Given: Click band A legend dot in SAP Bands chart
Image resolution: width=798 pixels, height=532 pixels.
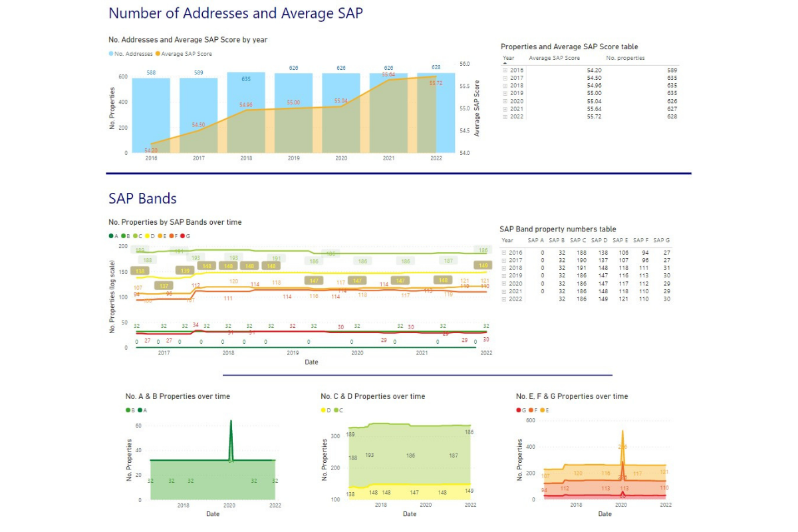Looking at the screenshot, I should [111, 235].
